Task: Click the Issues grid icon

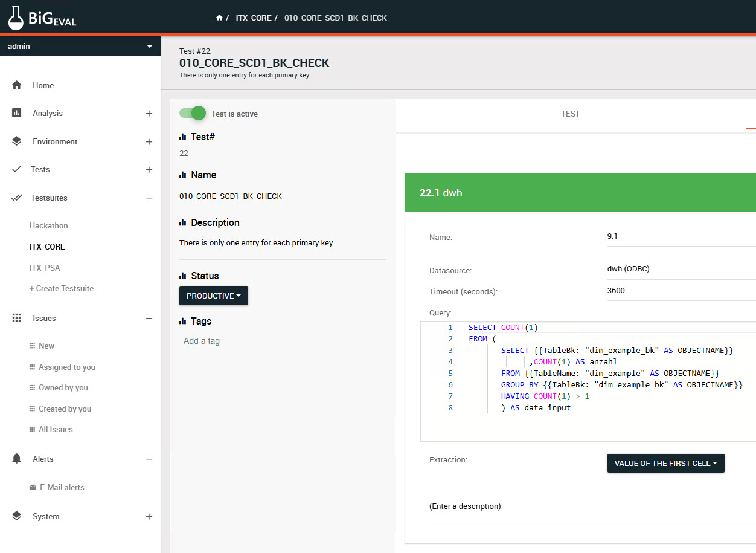Action: (x=17, y=318)
